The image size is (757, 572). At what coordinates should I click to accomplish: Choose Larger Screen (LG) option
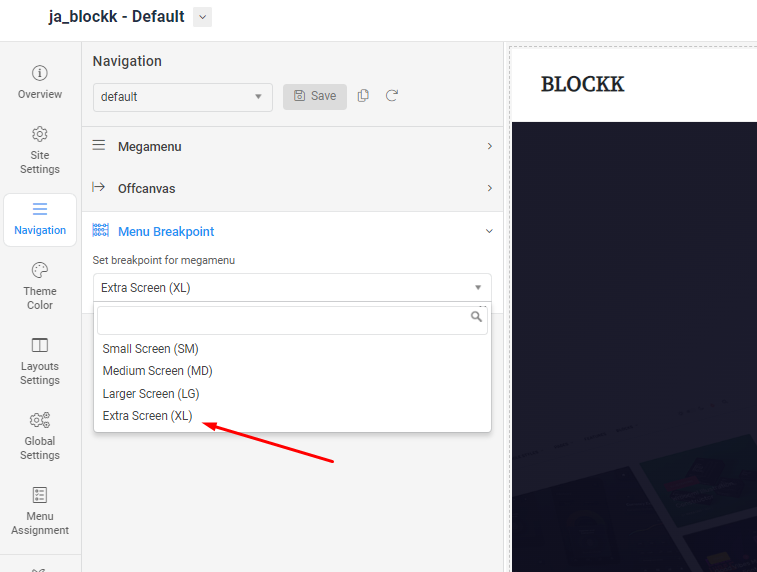[293, 393]
